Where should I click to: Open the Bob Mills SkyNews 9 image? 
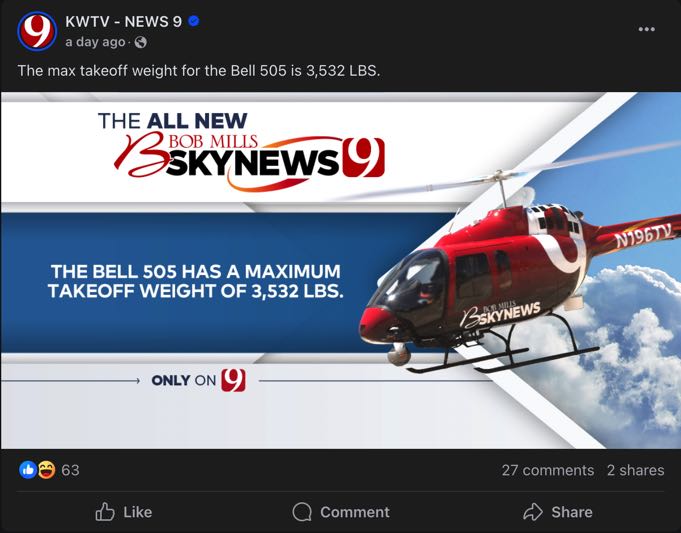pyautogui.click(x=340, y=270)
